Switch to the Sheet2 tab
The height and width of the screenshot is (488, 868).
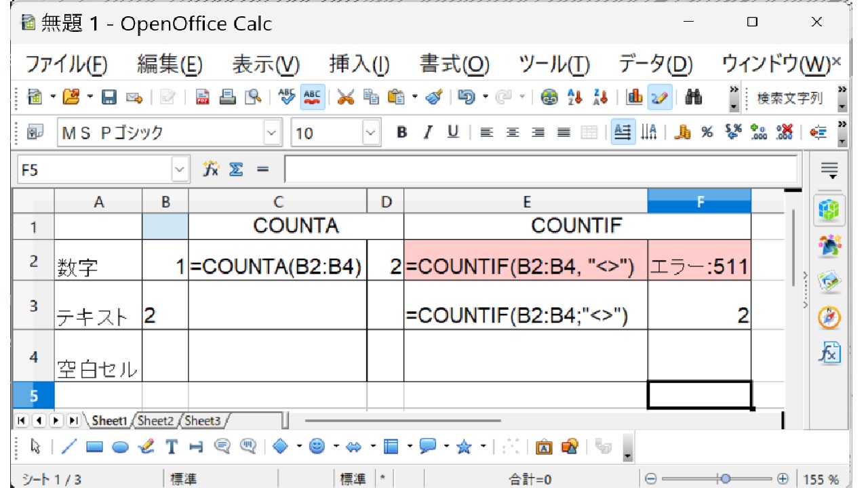click(155, 421)
